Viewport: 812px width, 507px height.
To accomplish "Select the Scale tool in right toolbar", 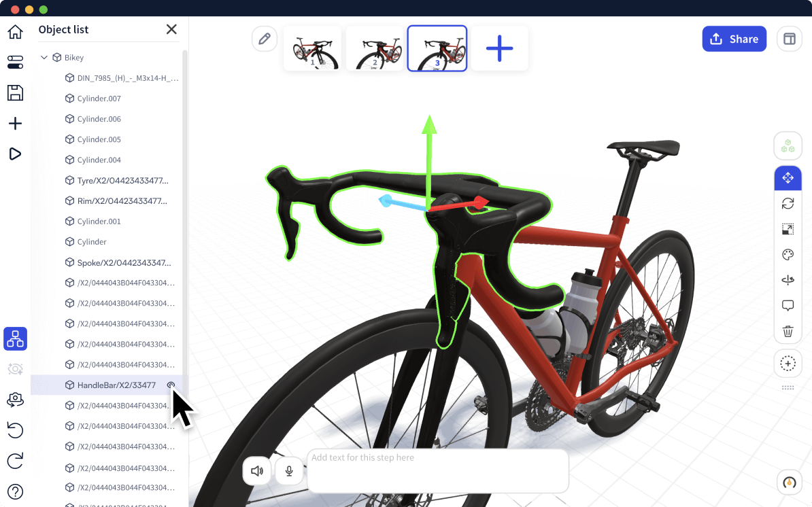I will pyautogui.click(x=788, y=229).
